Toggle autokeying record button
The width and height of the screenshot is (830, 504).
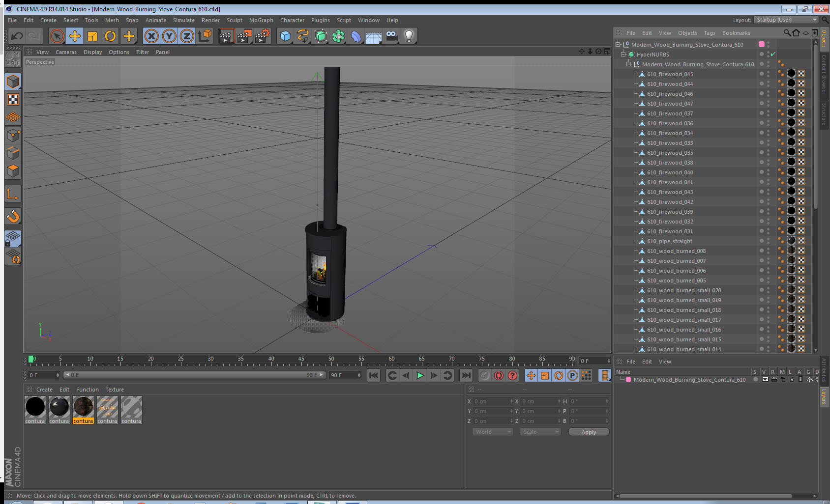click(x=499, y=376)
